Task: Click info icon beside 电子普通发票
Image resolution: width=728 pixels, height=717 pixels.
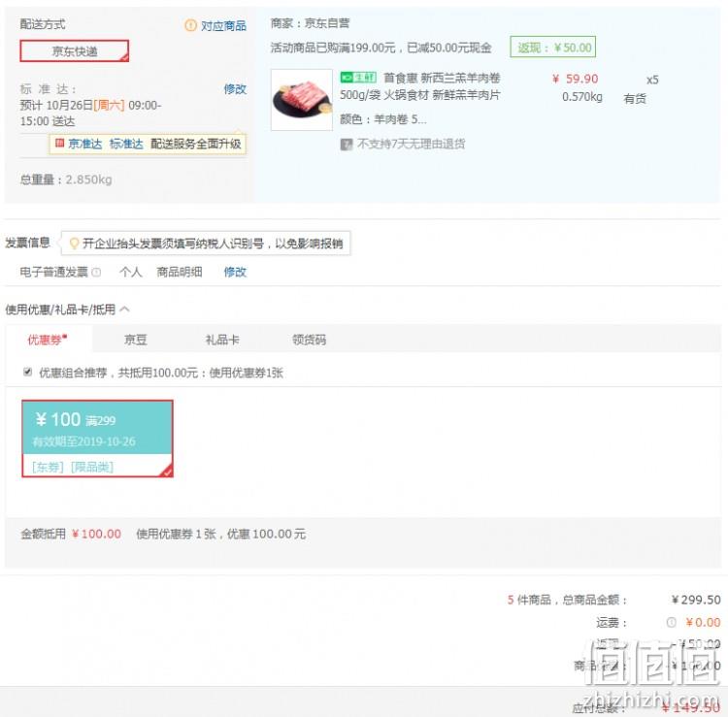Action: (96, 272)
